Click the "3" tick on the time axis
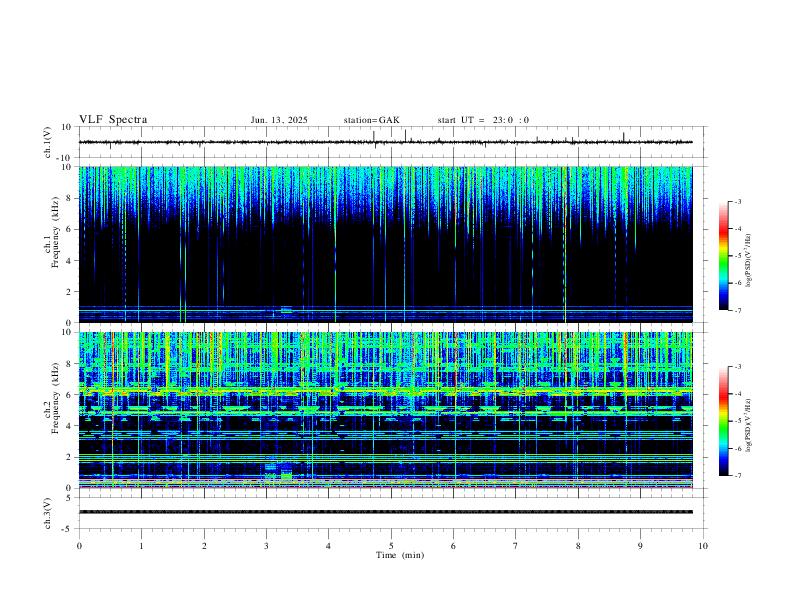The height and width of the screenshot is (612, 792). 266,546
